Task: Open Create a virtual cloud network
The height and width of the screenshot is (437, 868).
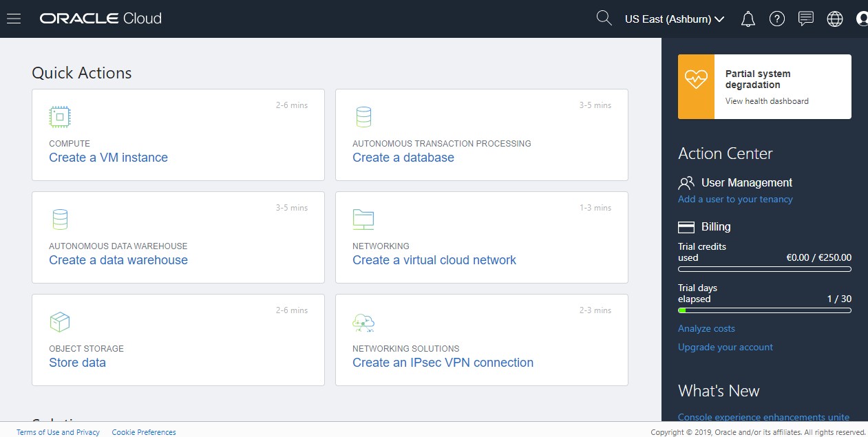Action: [x=434, y=260]
